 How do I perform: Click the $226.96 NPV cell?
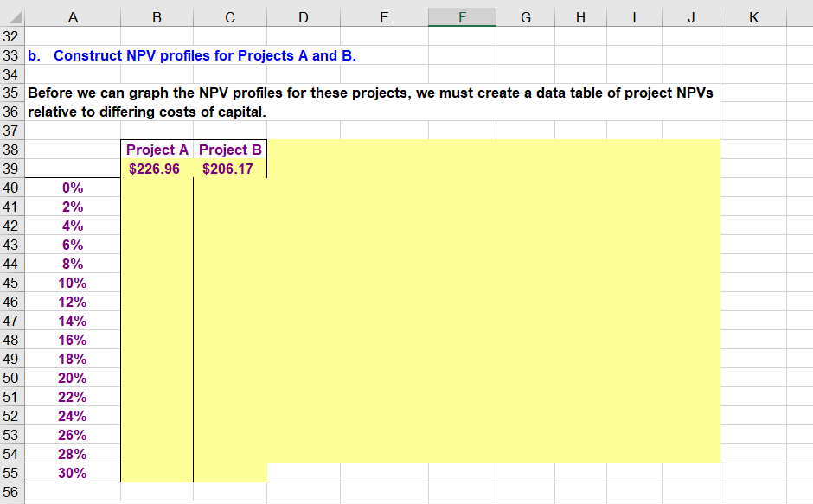pos(157,169)
